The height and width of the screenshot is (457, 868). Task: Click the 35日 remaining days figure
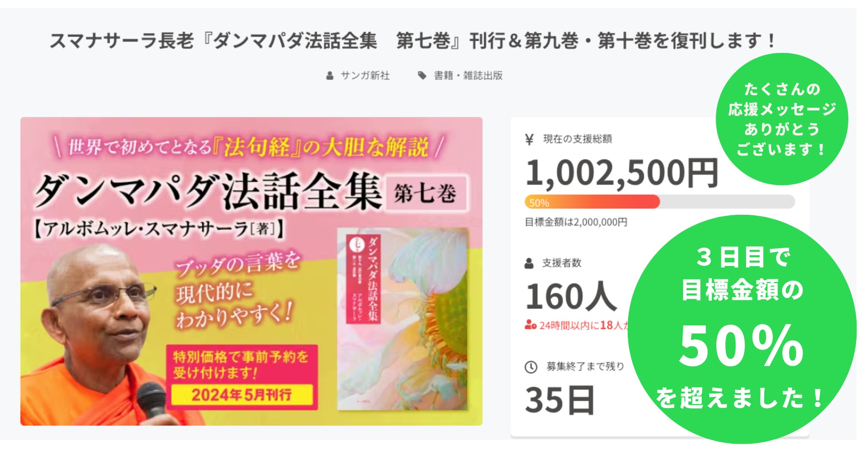[x=560, y=400]
